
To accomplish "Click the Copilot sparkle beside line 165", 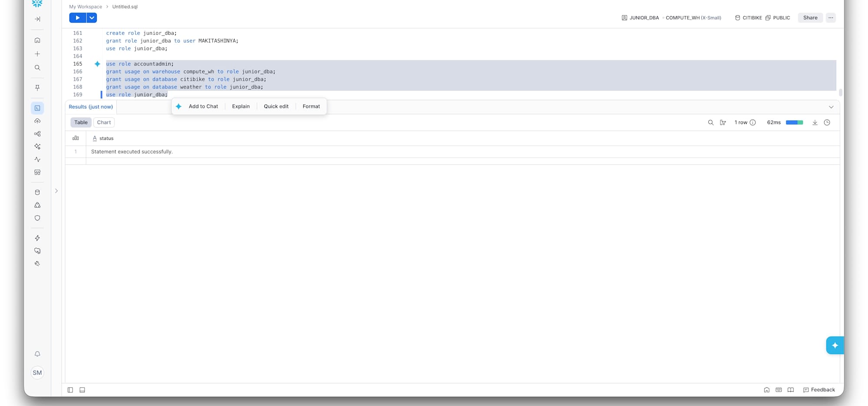I will coord(97,64).
